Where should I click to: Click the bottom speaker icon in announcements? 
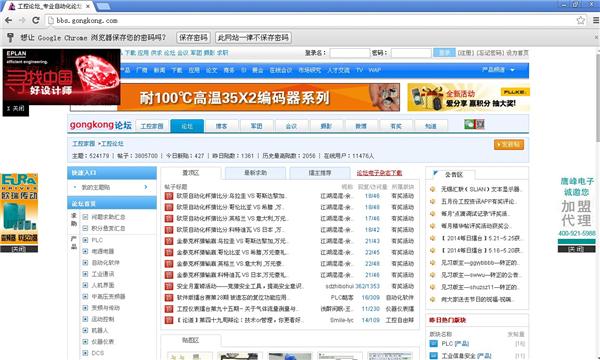pyautogui.click(x=433, y=299)
